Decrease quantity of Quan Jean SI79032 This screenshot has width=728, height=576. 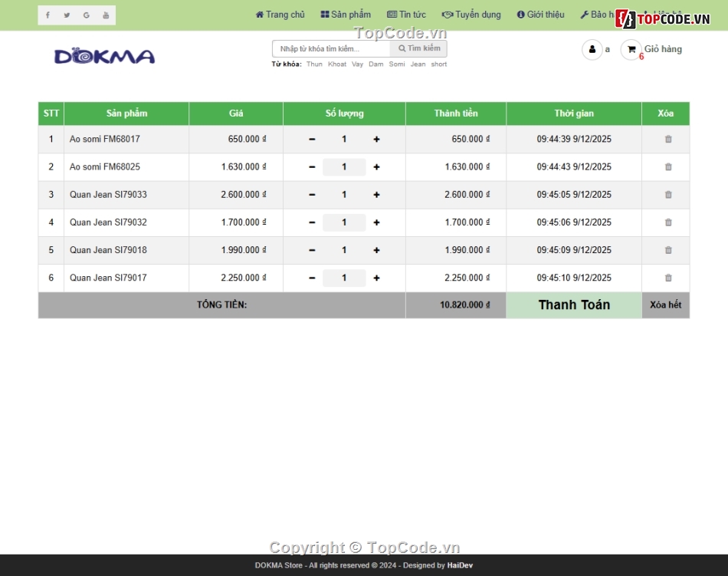pyautogui.click(x=312, y=222)
